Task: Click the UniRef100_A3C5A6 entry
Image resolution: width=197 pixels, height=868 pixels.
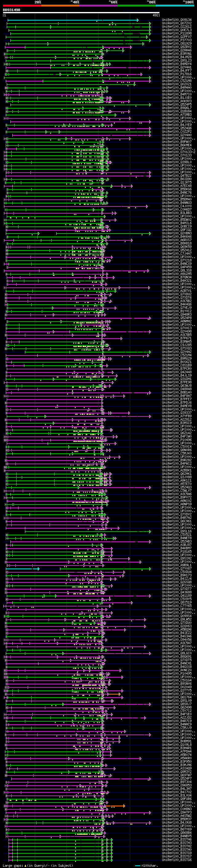Action: point(176,494)
